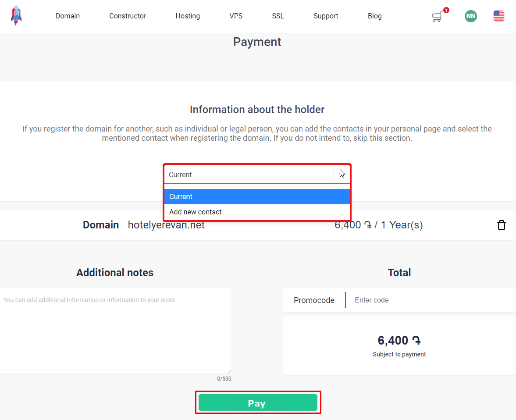Select Current option in dropdown list
The width and height of the screenshot is (516, 420).
pos(257,196)
